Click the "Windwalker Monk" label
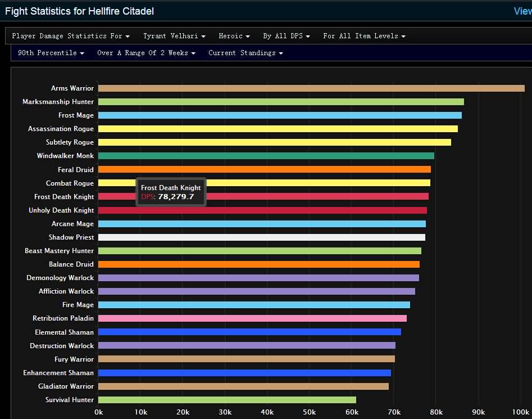This screenshot has width=532, height=419. (66, 156)
